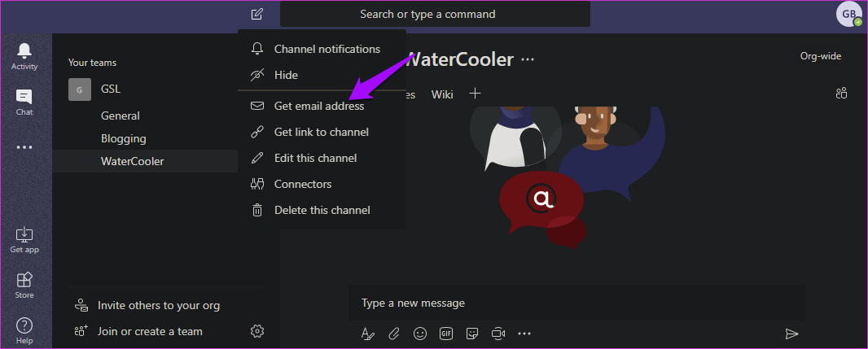Add a new tab with the plus icon
The image size is (868, 349).
tap(475, 93)
